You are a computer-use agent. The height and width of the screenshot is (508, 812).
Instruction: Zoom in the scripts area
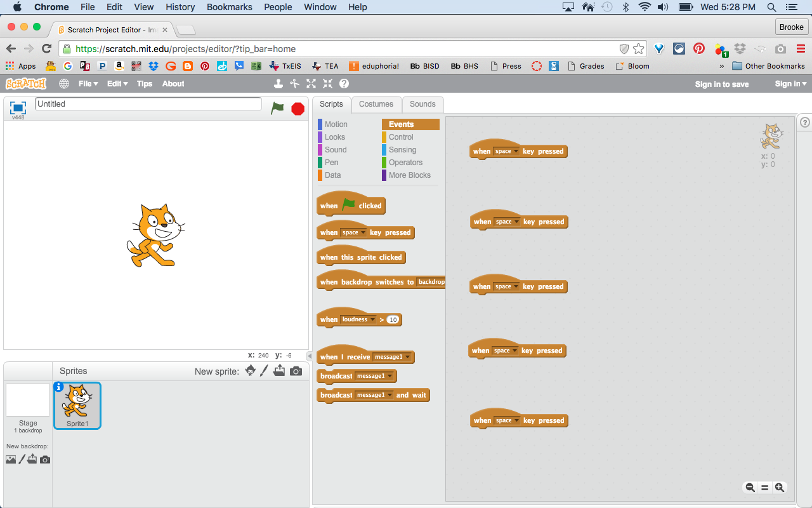(780, 488)
